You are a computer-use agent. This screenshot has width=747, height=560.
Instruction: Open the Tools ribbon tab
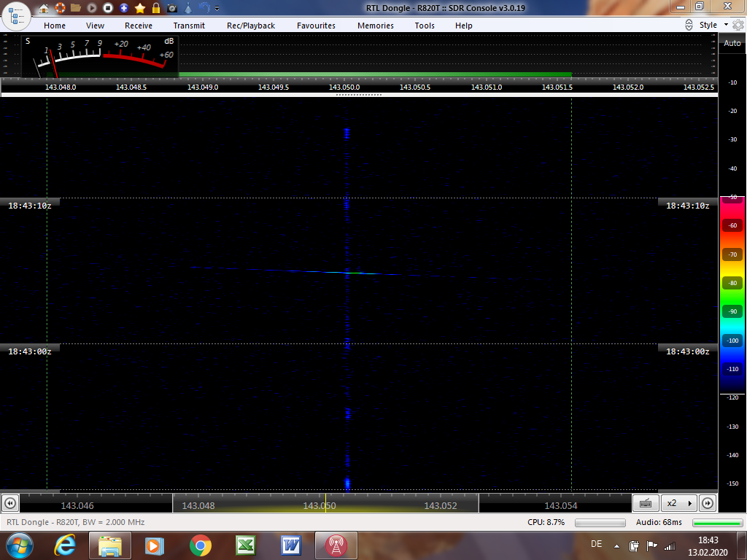[x=425, y=26]
